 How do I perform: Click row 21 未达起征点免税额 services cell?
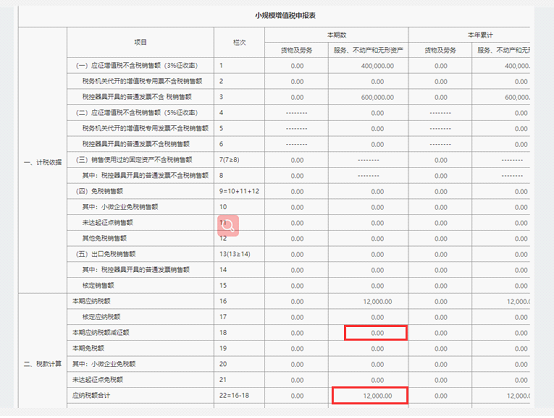pyautogui.click(x=369, y=380)
